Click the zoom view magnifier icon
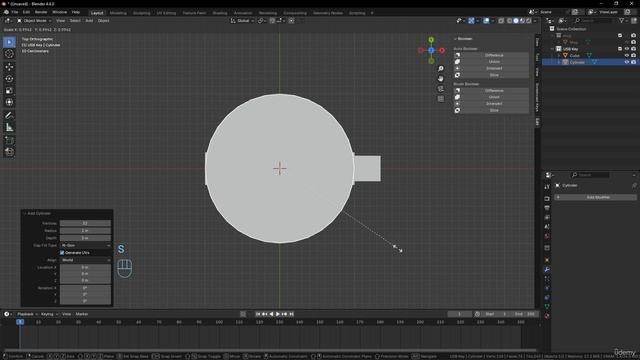Viewport: 640px width, 360px height. click(441, 69)
